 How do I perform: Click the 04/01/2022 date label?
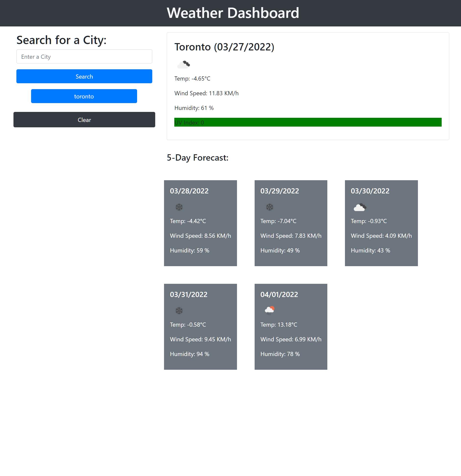click(279, 295)
